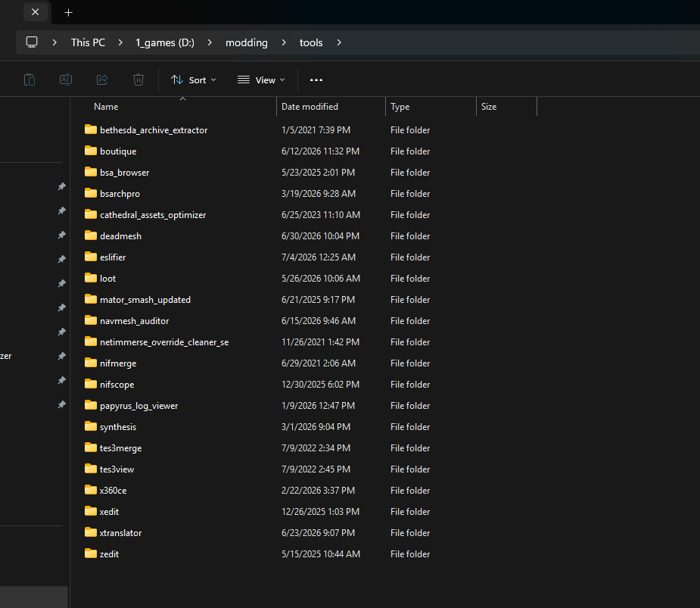Click date 7/4/2026 12:25 AM
The width and height of the screenshot is (700, 608).
tap(319, 257)
